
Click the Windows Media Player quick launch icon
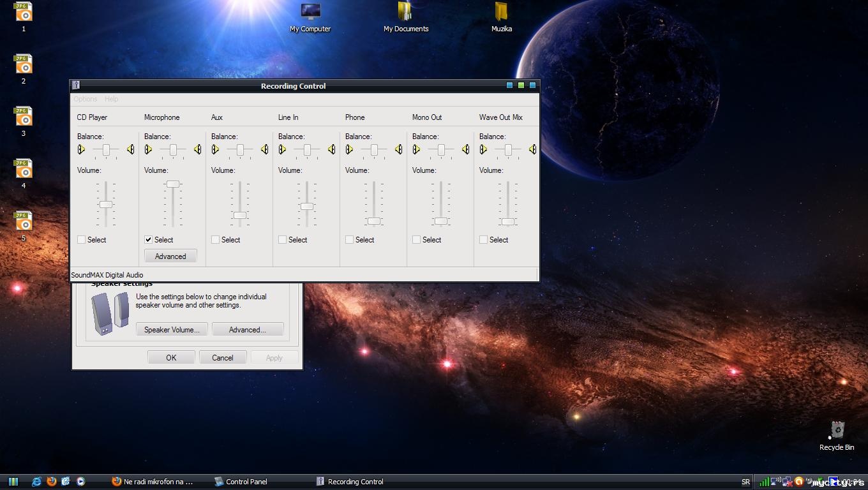81,482
